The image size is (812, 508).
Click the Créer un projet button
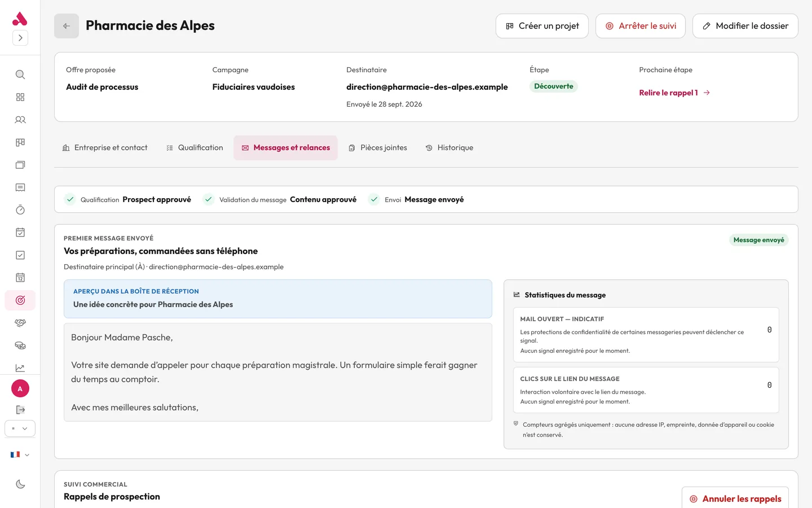tap(542, 26)
